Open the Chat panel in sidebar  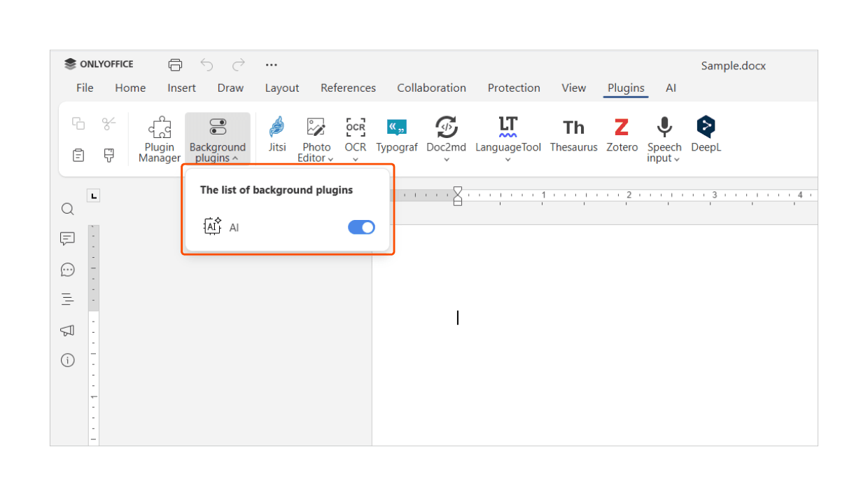pyautogui.click(x=67, y=269)
